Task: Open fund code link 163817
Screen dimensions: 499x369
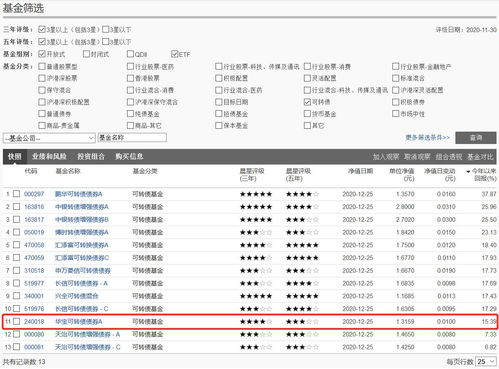Action: (34, 219)
